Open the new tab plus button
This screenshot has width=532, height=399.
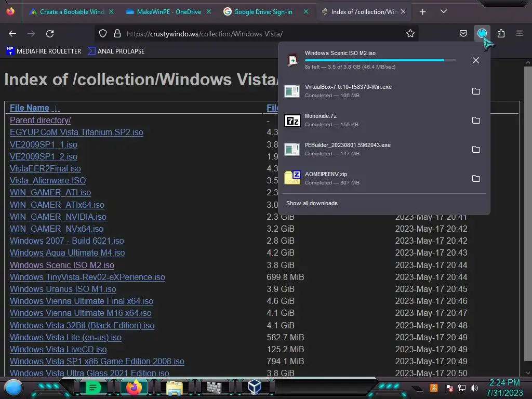pos(422,12)
